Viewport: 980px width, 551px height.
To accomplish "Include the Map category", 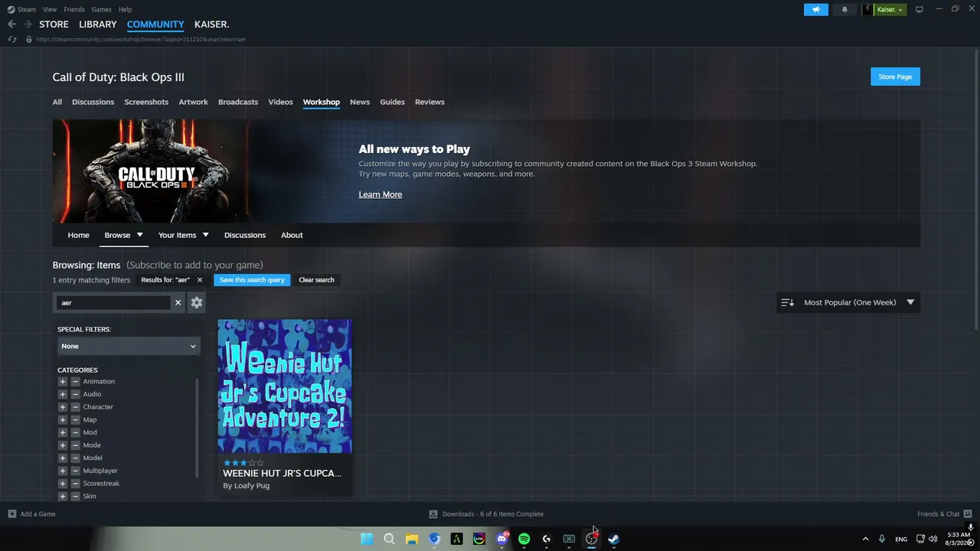I will coord(63,420).
